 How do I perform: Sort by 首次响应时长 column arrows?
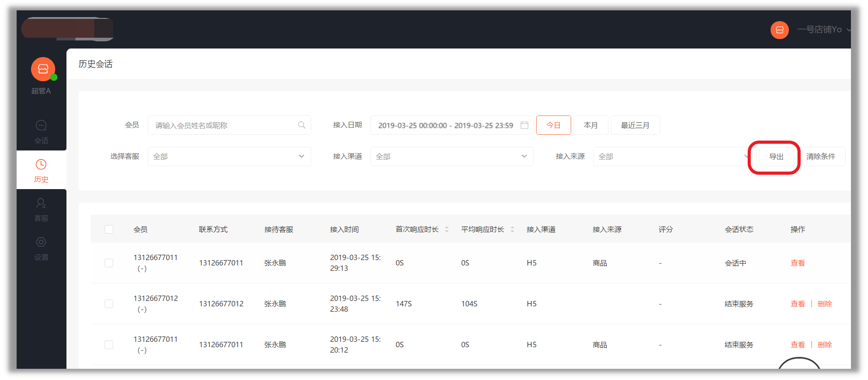click(x=447, y=230)
